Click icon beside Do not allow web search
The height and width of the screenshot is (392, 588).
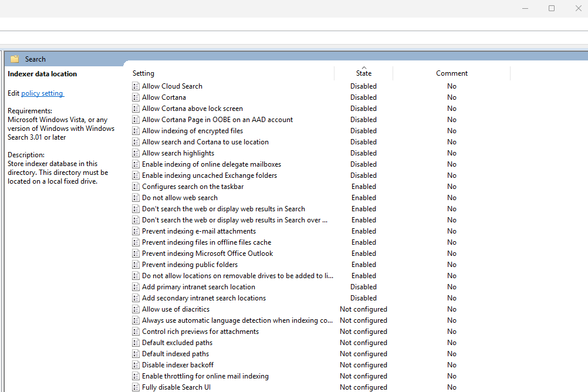tap(136, 198)
